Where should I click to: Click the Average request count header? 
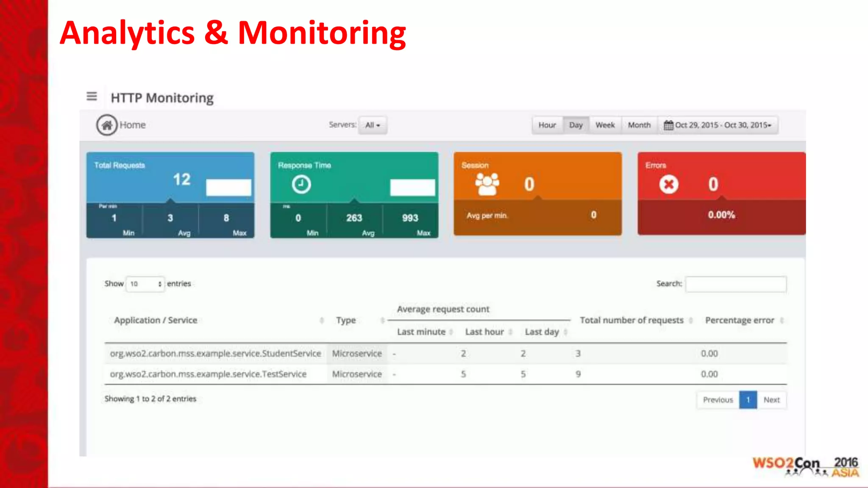click(443, 309)
